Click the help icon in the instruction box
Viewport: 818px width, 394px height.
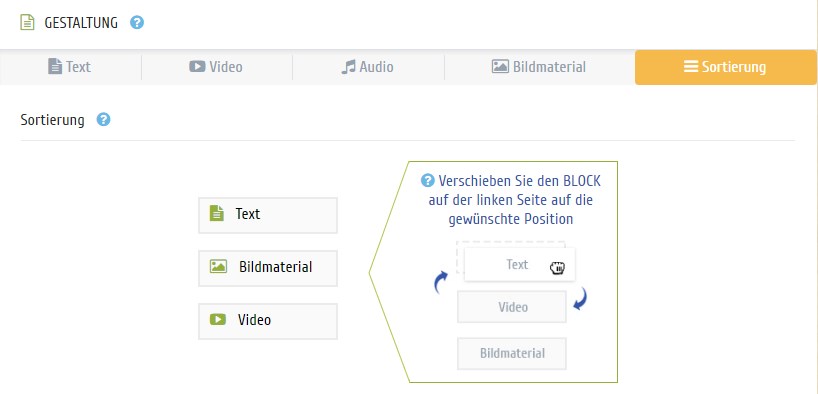427,181
